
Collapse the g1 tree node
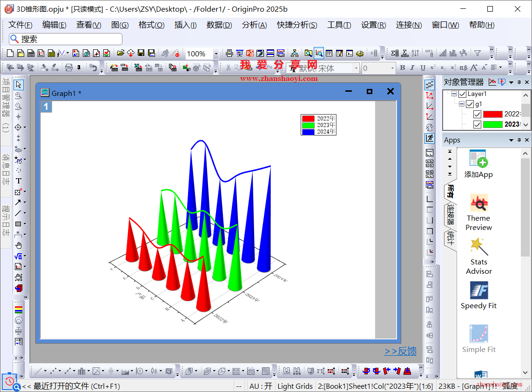[462, 104]
